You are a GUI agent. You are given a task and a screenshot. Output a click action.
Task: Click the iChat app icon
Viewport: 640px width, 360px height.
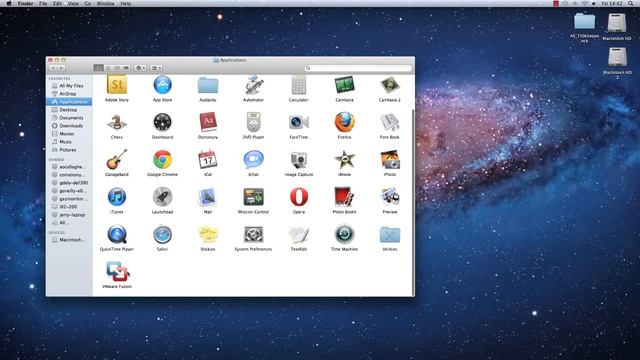point(253,160)
